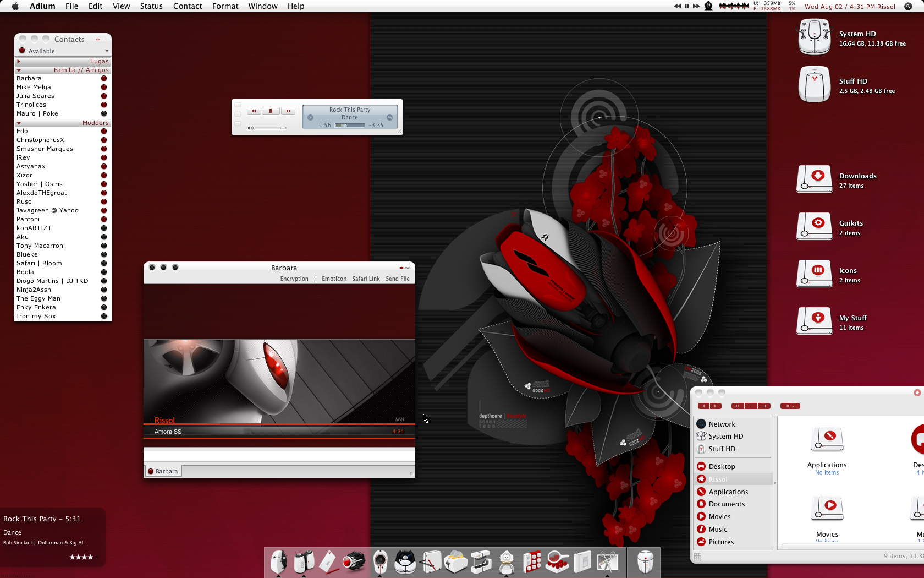Open the Apple menu
Image resolution: width=924 pixels, height=578 pixels.
tap(15, 6)
